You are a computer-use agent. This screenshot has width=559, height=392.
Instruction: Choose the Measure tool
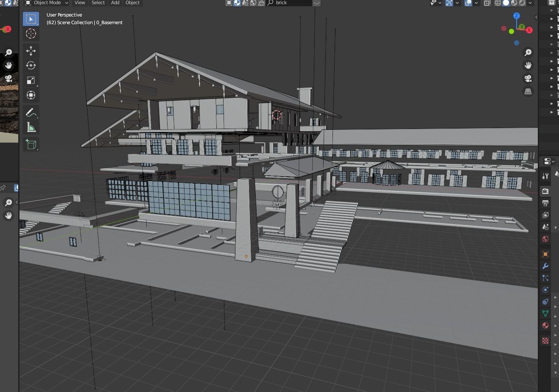click(31, 127)
